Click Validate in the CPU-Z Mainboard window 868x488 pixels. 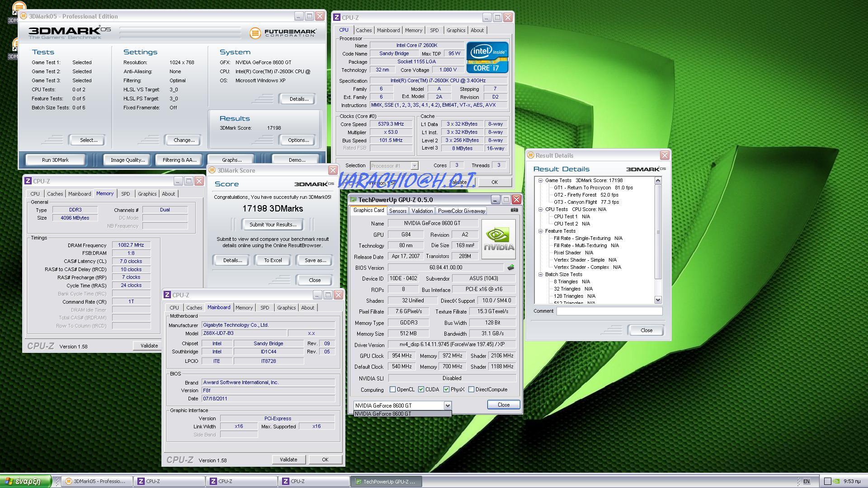point(288,460)
